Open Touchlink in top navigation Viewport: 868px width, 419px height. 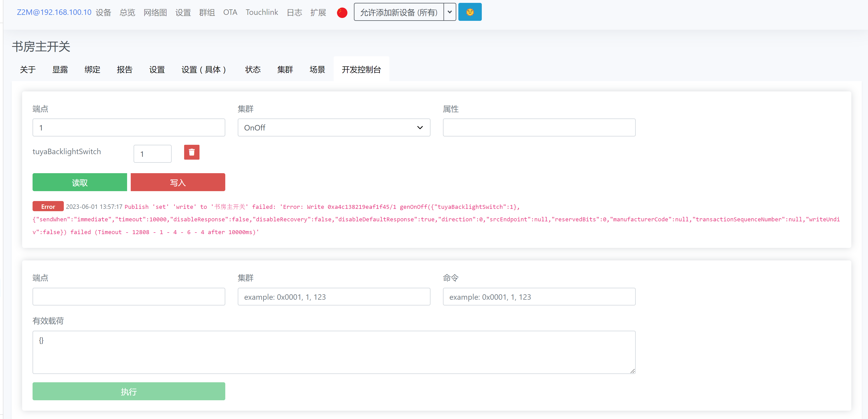pyautogui.click(x=261, y=12)
